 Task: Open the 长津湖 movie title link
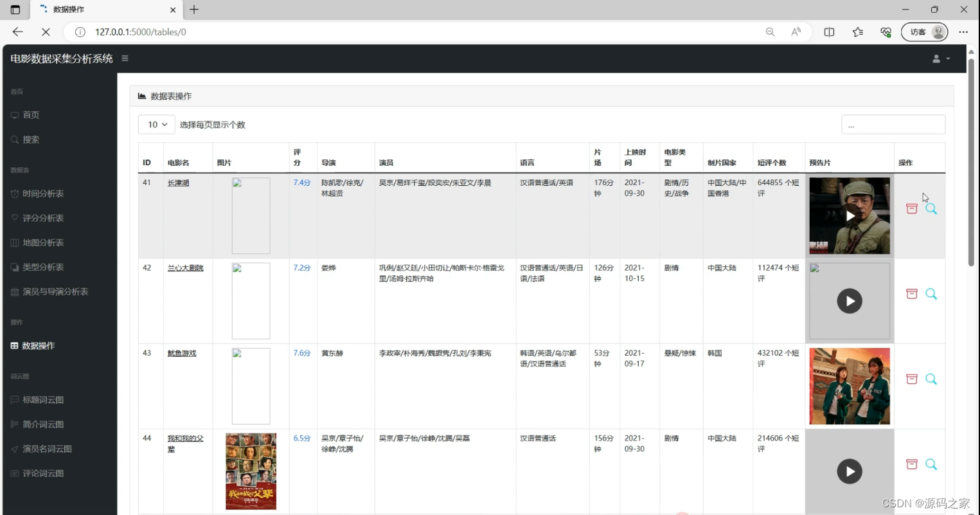178,183
